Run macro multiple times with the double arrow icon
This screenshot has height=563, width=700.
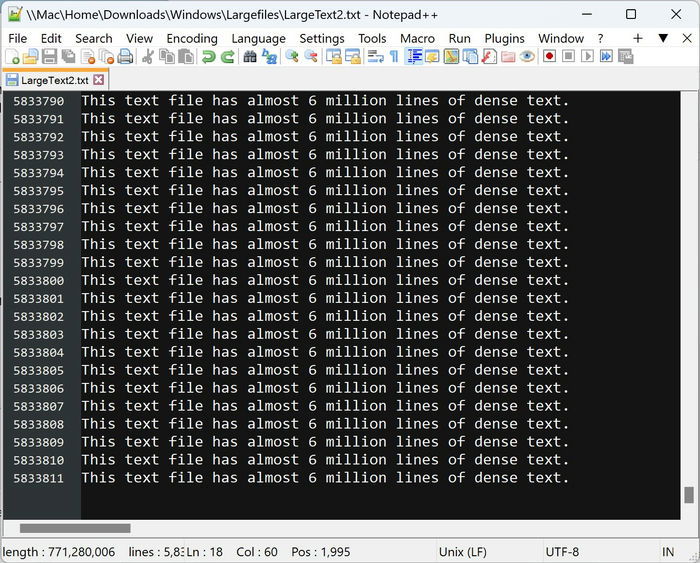pos(606,57)
